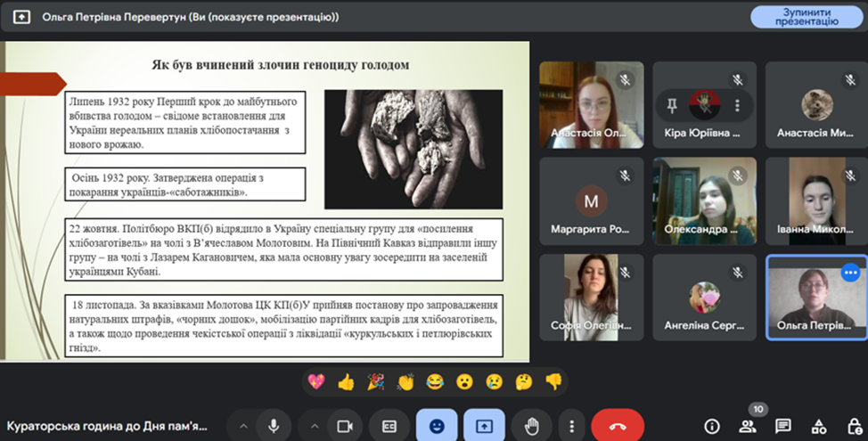Screen dimensions: 868x441
Task: Click muted mic icon on Маргарита Ро tile
Action: coord(625,176)
